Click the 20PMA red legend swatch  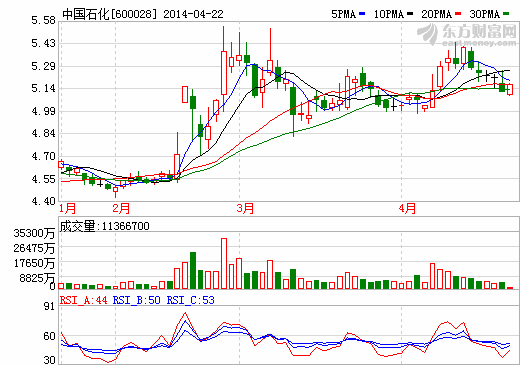point(458,14)
